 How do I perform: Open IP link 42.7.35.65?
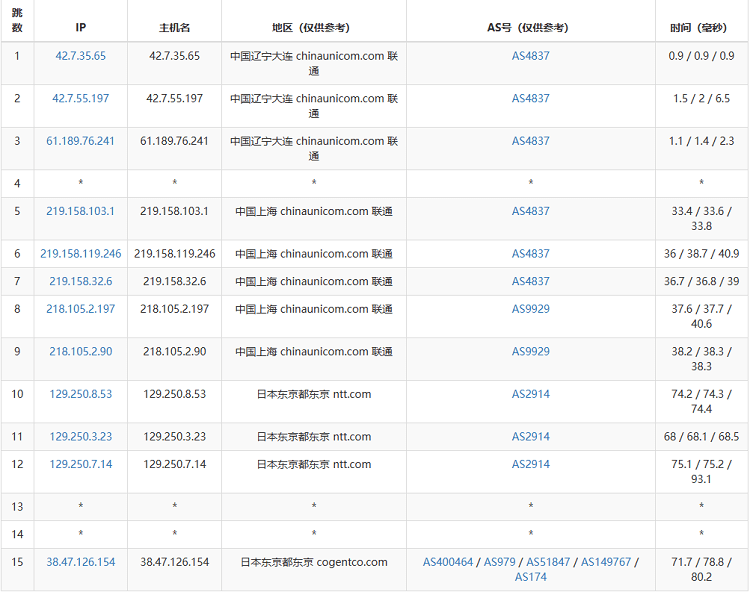tap(80, 56)
